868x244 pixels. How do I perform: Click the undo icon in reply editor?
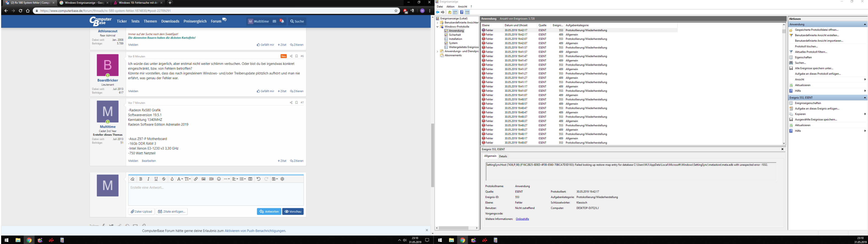click(x=258, y=179)
